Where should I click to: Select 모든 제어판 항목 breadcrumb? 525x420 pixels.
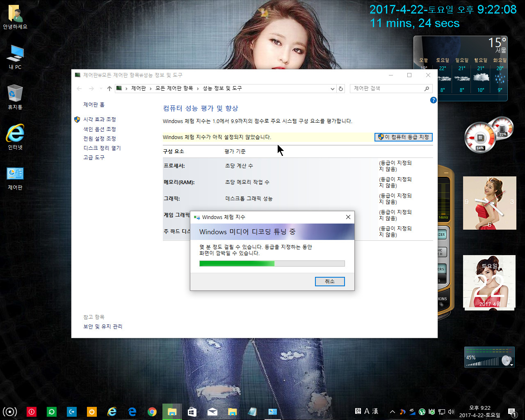(174, 89)
